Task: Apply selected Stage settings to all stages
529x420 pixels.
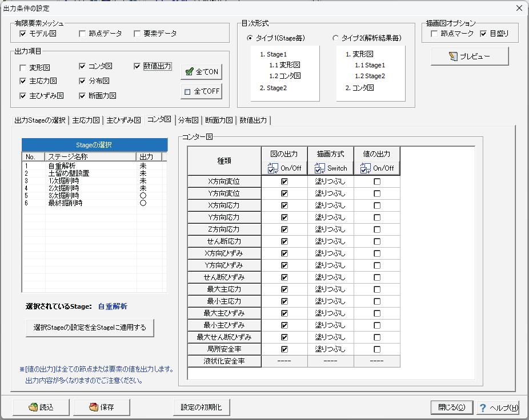Action: (90, 328)
